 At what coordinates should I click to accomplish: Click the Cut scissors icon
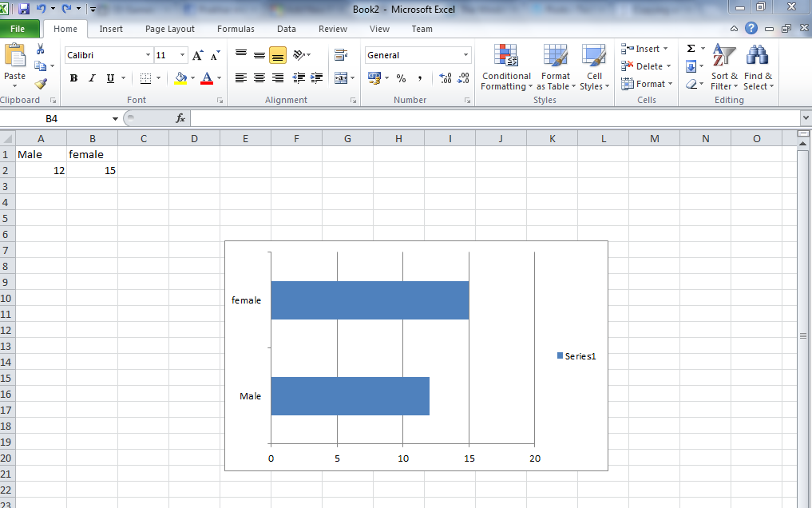click(x=41, y=50)
